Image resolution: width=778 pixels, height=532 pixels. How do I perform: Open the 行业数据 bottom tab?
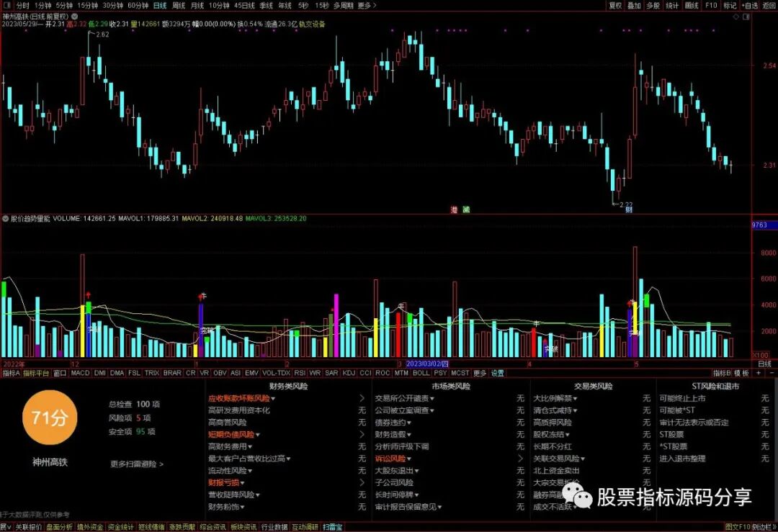(274, 527)
